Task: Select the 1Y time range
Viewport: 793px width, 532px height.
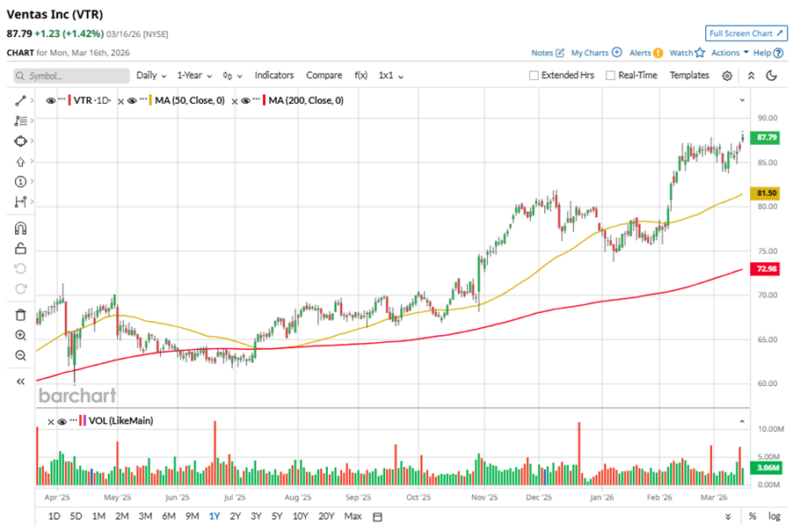Action: pos(215,516)
